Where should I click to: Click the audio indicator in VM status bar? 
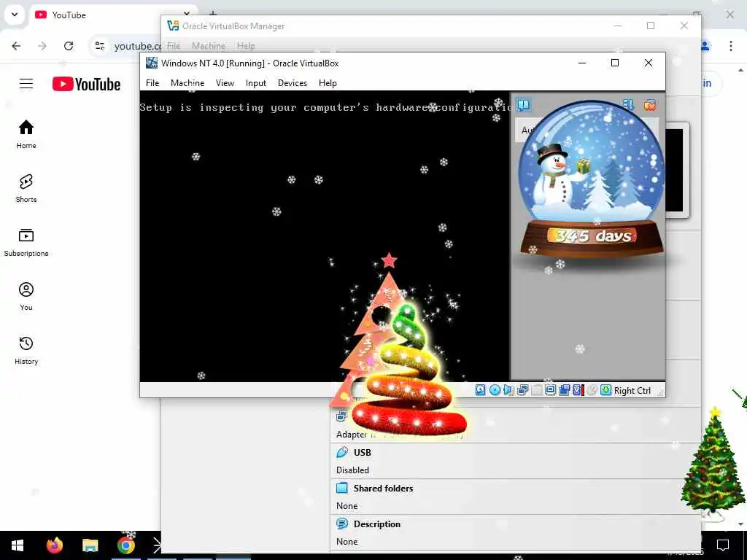coord(508,391)
